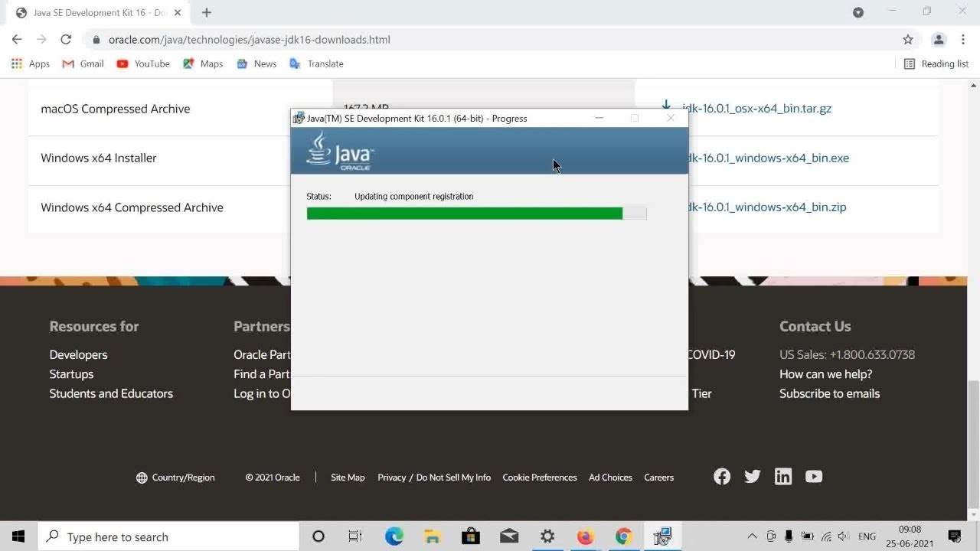Open Oracle Twitter page icon
The image size is (980, 551).
[x=753, y=477]
